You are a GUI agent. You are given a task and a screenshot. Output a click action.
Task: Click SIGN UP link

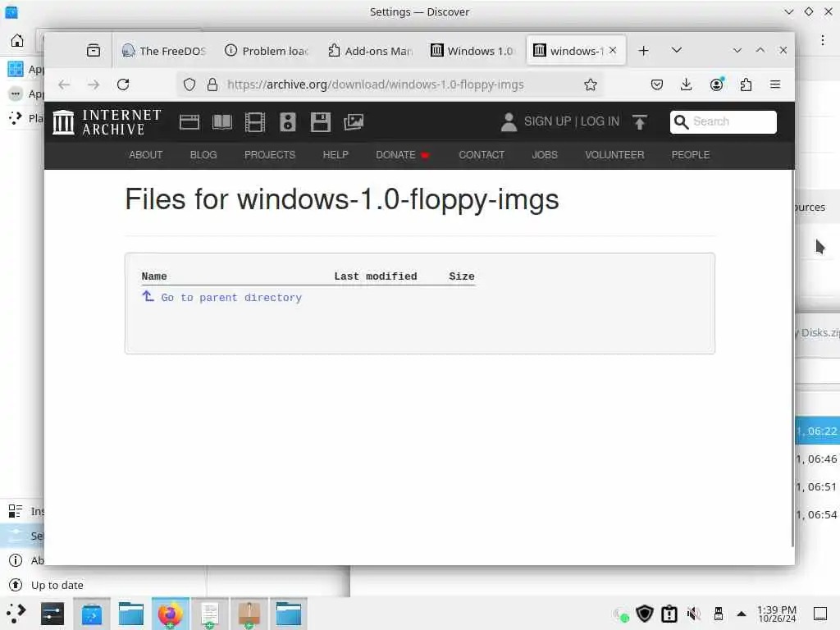(x=547, y=121)
